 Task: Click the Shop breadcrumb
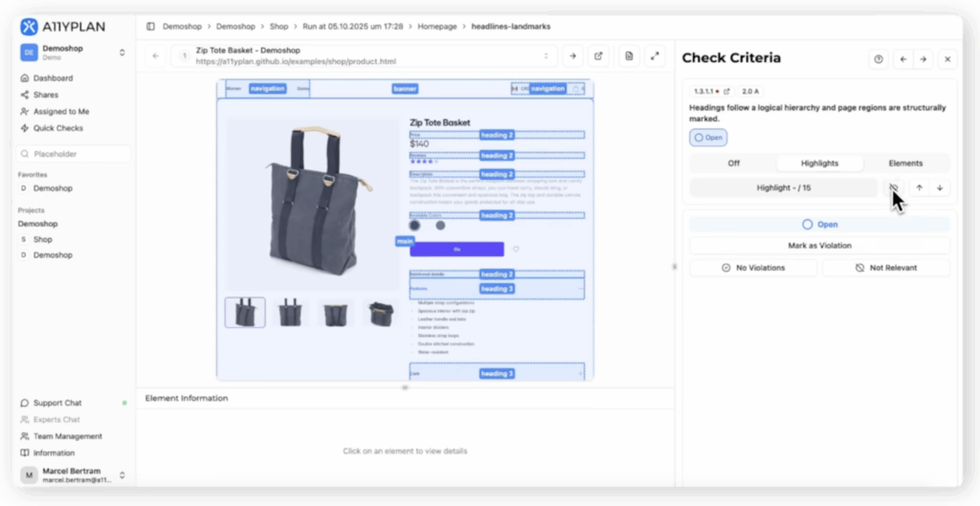278,26
